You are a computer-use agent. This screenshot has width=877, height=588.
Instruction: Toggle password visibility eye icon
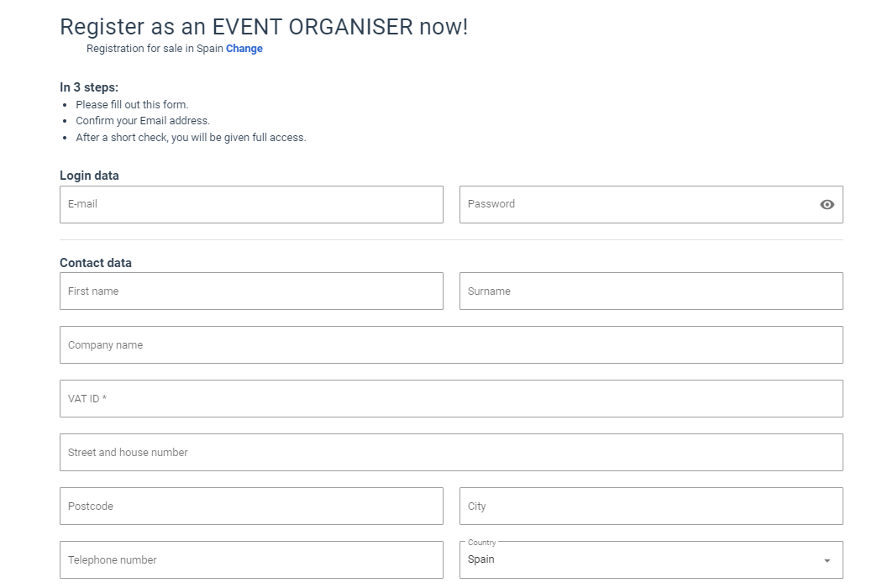(x=827, y=204)
